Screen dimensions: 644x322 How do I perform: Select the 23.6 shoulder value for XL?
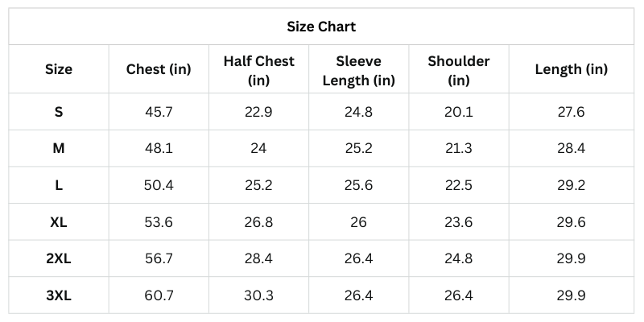coord(458,222)
